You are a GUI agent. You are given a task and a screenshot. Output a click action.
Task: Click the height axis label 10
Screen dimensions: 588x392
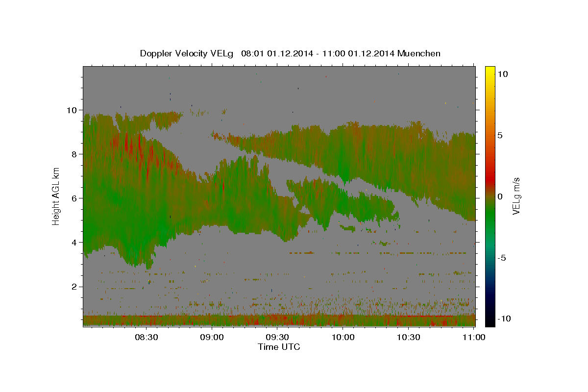coord(72,110)
